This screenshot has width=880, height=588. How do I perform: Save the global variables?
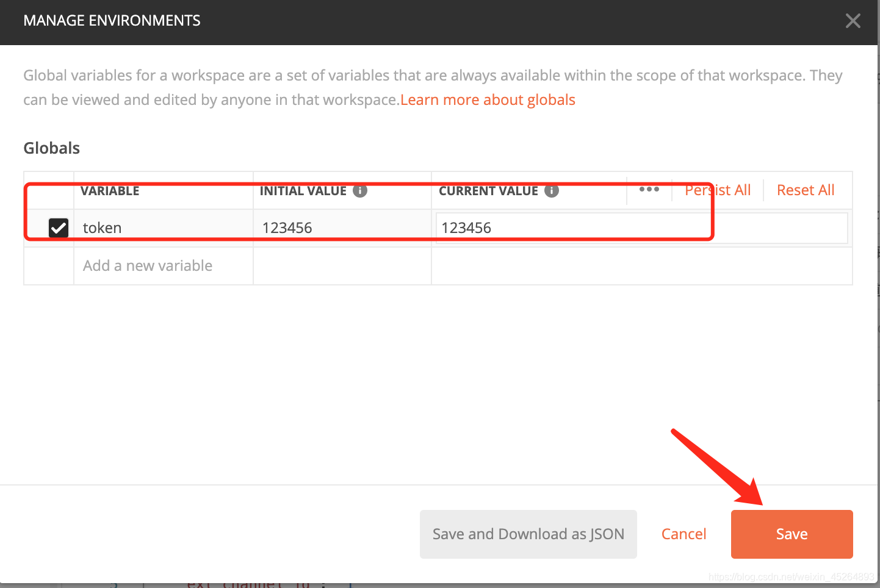coord(792,534)
